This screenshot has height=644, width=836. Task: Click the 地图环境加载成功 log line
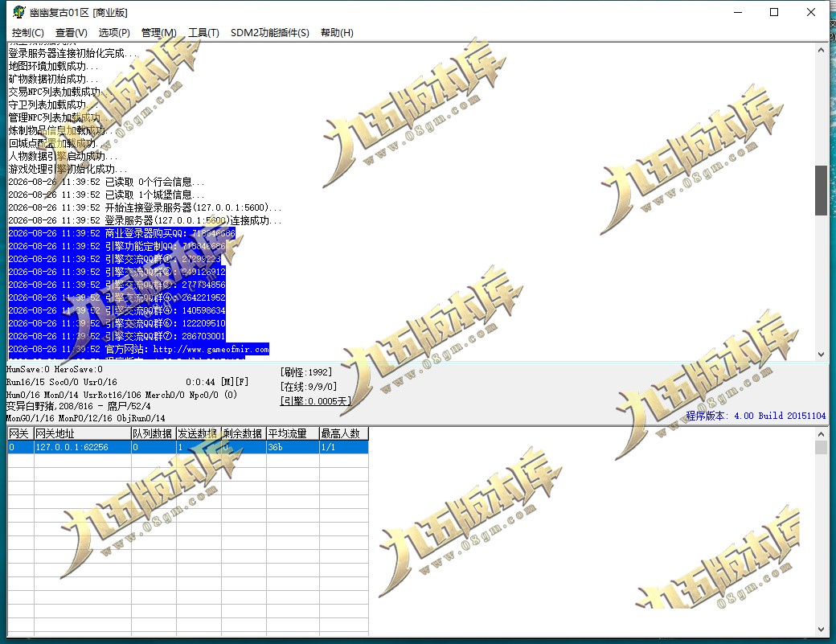click(53, 66)
